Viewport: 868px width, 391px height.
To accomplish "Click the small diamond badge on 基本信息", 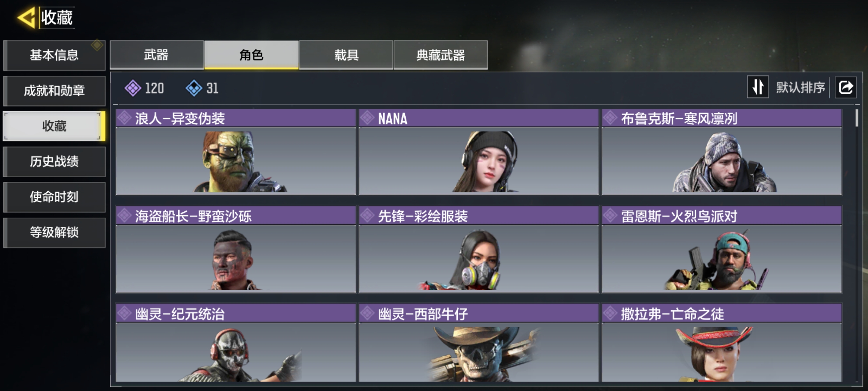I will pyautogui.click(x=97, y=45).
